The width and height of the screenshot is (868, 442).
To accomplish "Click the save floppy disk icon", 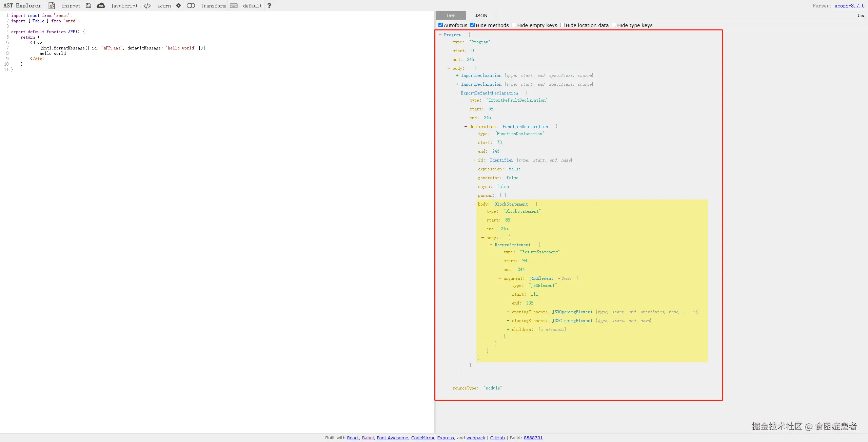I will point(88,5).
